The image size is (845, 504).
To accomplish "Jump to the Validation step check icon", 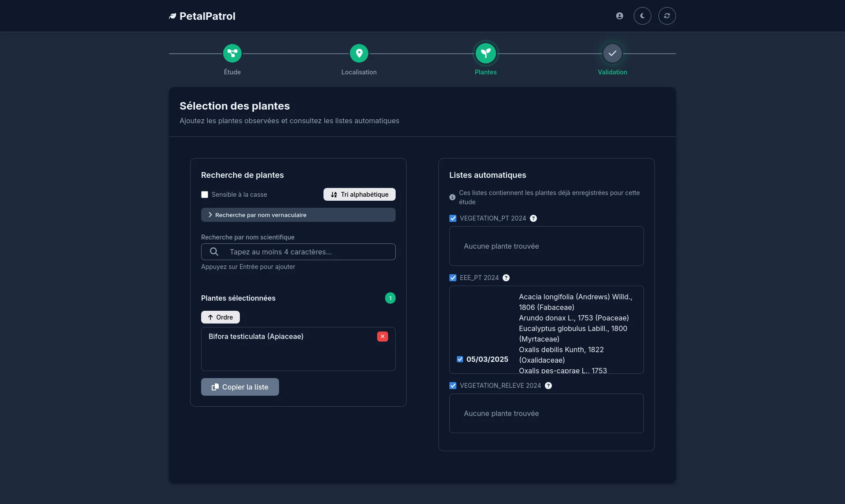I will [613, 53].
